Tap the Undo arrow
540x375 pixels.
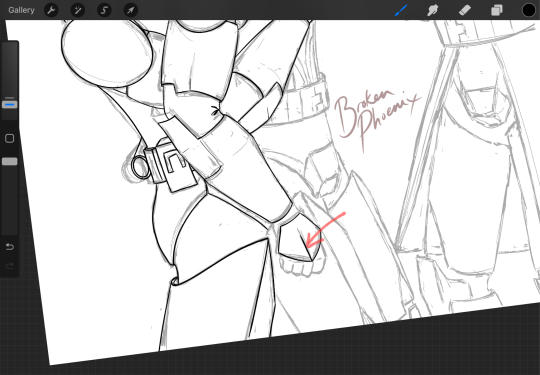point(10,247)
